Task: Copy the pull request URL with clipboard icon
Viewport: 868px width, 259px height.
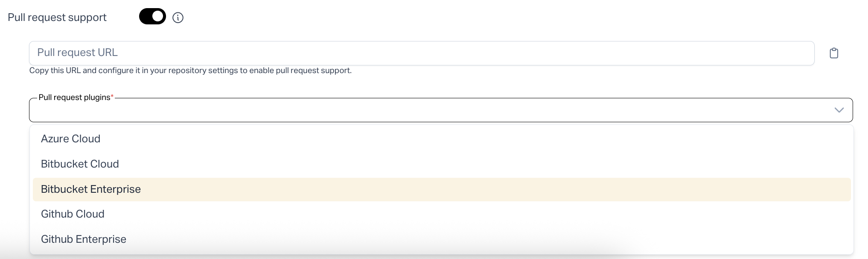Action: (x=833, y=53)
